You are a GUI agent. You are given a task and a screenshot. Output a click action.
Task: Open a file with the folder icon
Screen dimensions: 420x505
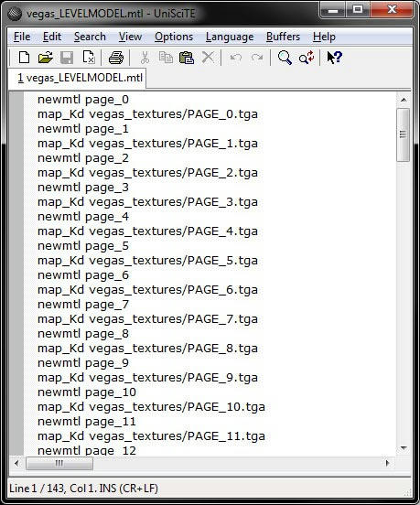(46, 58)
